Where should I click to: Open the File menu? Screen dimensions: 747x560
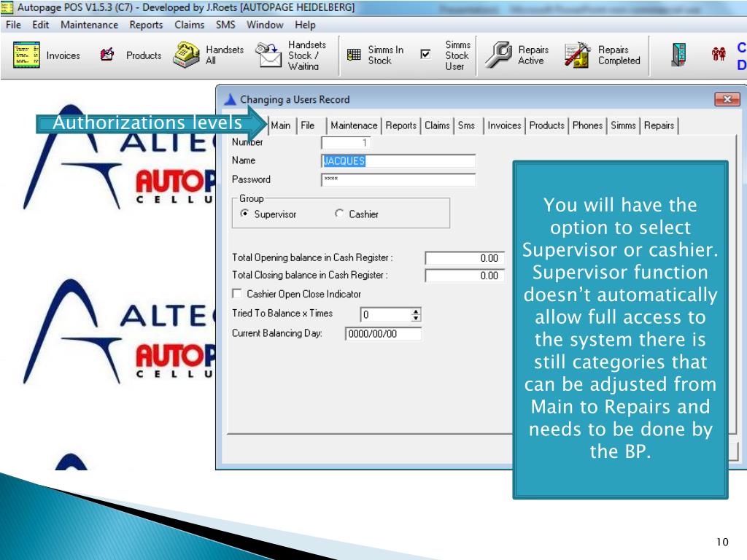pos(13,25)
